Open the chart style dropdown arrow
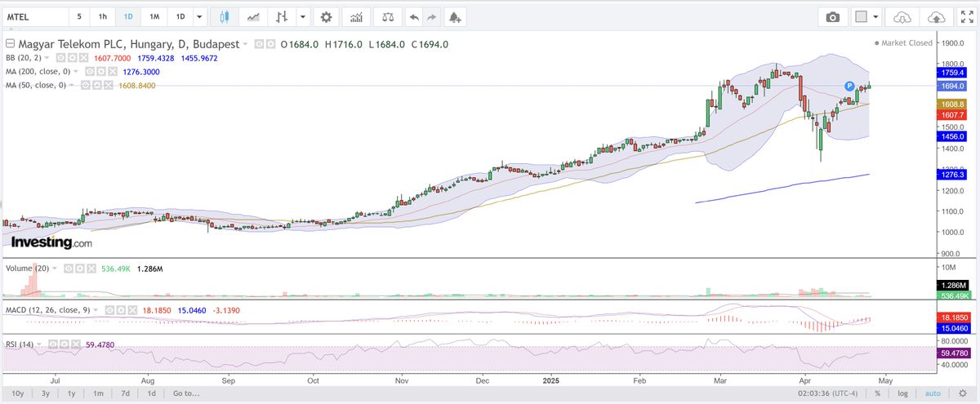980x404 pixels. pyautogui.click(x=303, y=16)
